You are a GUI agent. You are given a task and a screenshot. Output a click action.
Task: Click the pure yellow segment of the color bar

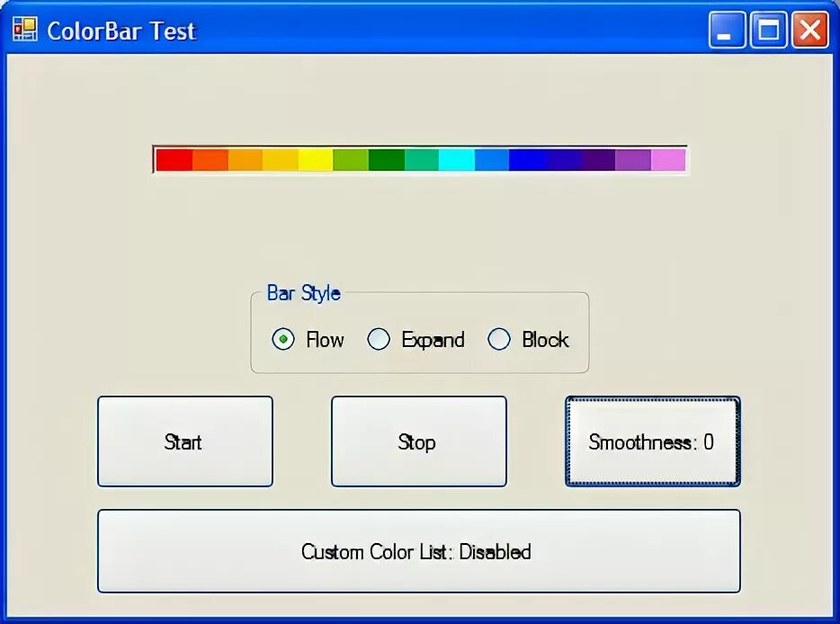click(x=316, y=160)
